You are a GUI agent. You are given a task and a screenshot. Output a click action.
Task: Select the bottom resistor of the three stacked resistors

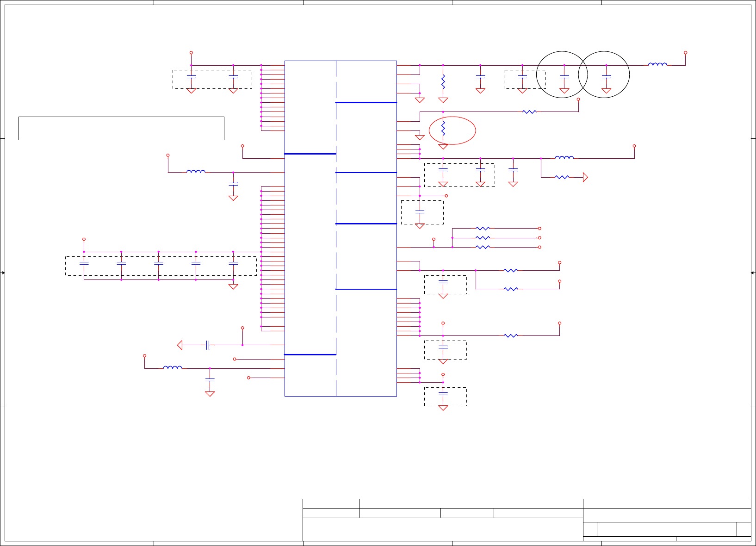[x=483, y=247]
